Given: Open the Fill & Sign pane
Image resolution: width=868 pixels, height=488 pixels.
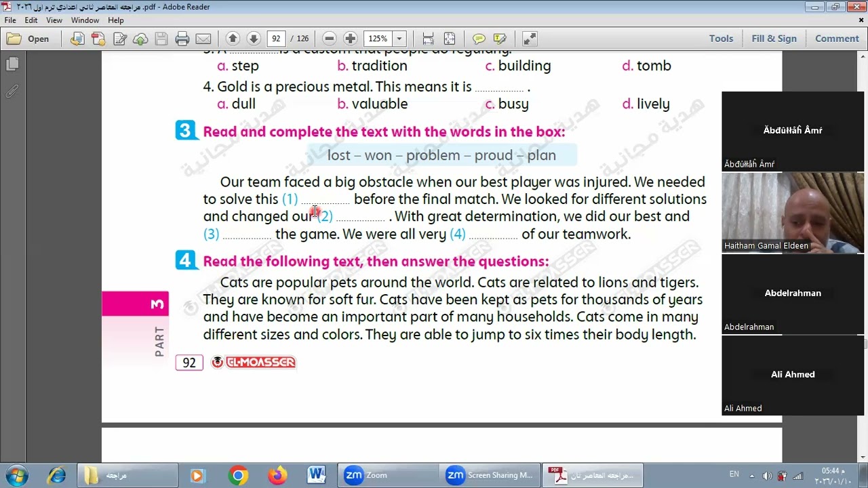Looking at the screenshot, I should click(x=774, y=39).
